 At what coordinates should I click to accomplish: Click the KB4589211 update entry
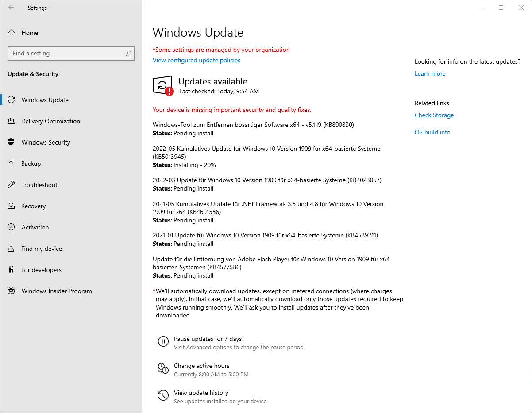[x=265, y=235]
